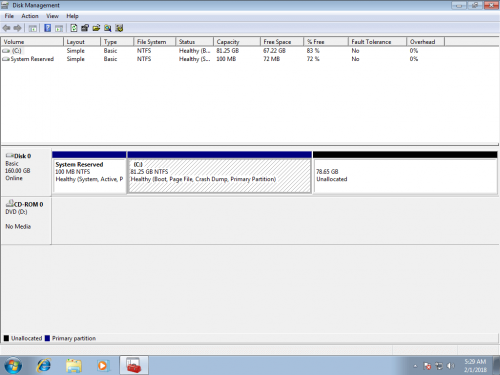Image resolution: width=500 pixels, height=375 pixels.
Task: Select the 78.65 GB Unallocated space block
Action: click(x=405, y=173)
